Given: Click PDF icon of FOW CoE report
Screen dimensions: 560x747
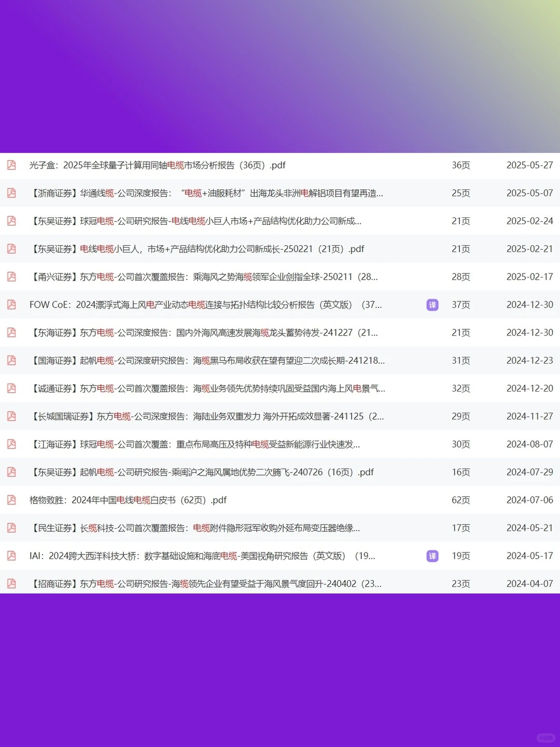Looking at the screenshot, I should [11, 305].
